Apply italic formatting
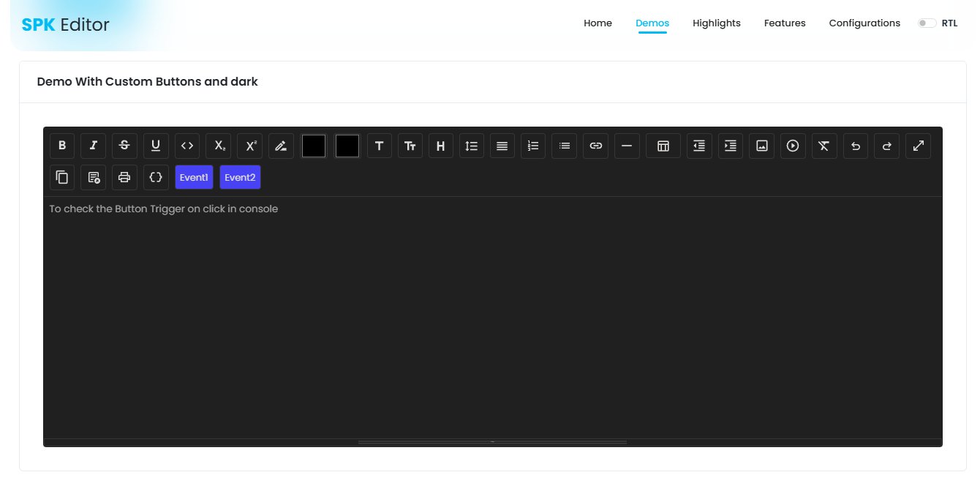Image resolution: width=980 pixels, height=483 pixels. (93, 146)
